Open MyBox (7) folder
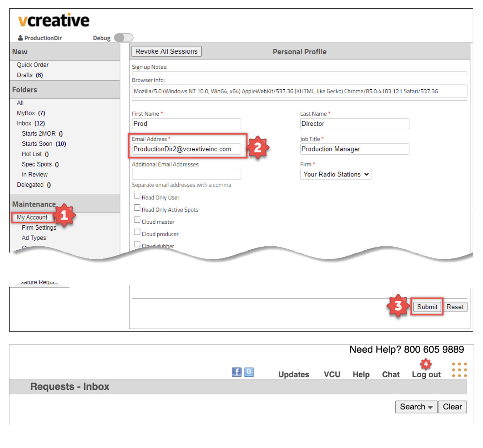Screen dimensions: 483x448 click(31, 113)
